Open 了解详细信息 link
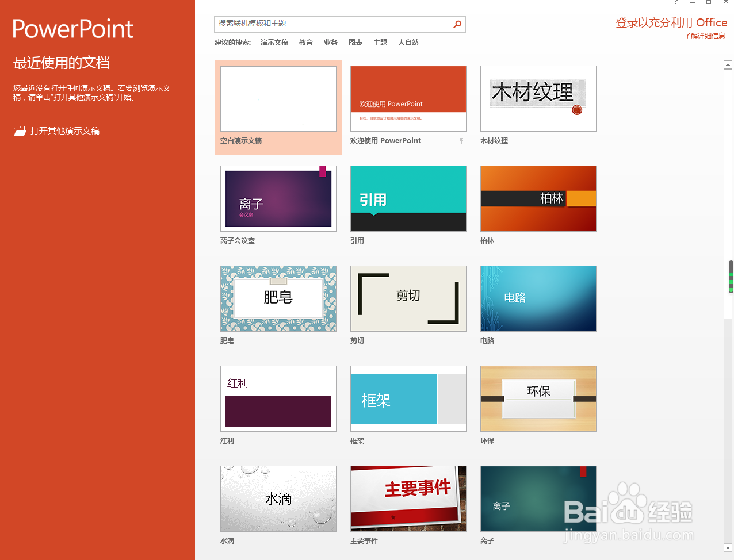Screen dimensions: 734x560 (x=705, y=36)
